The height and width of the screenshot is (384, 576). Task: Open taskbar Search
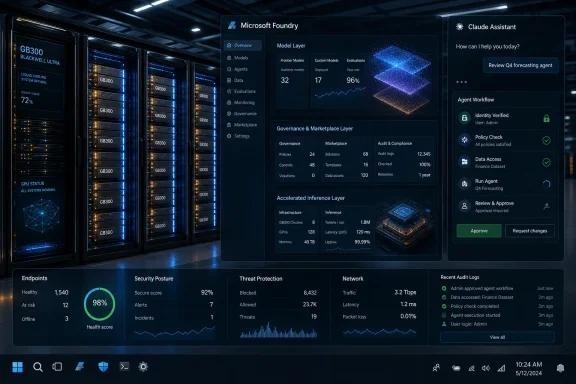tap(37, 367)
